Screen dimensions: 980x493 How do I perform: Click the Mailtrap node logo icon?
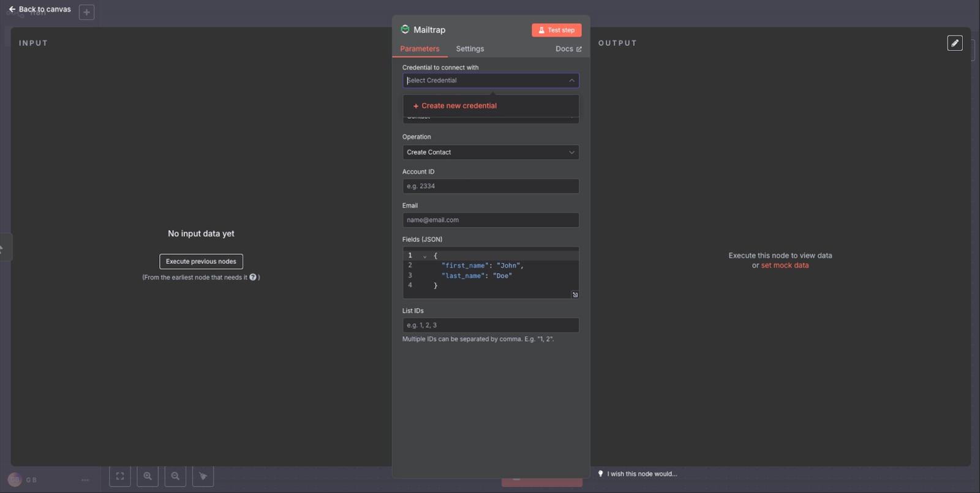(x=405, y=29)
